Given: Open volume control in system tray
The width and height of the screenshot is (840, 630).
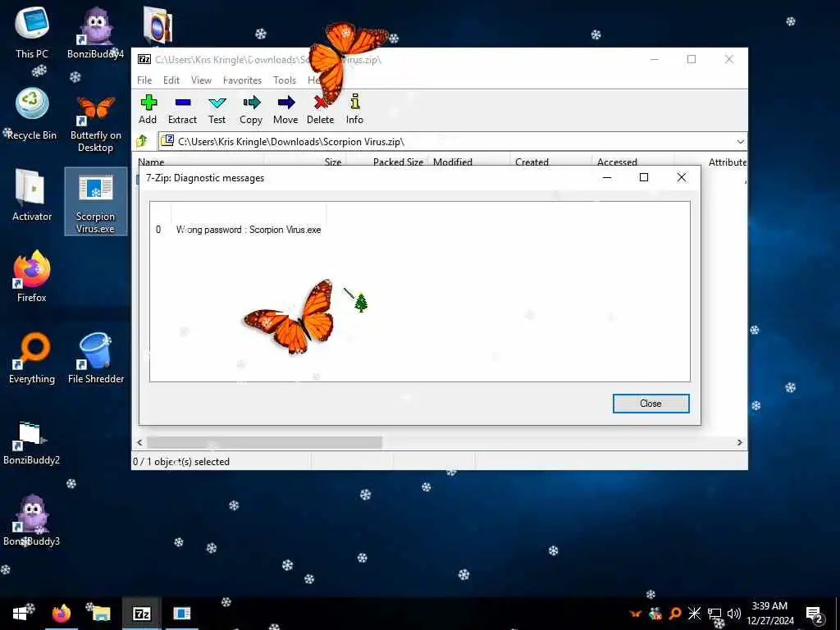Looking at the screenshot, I should point(734,614).
